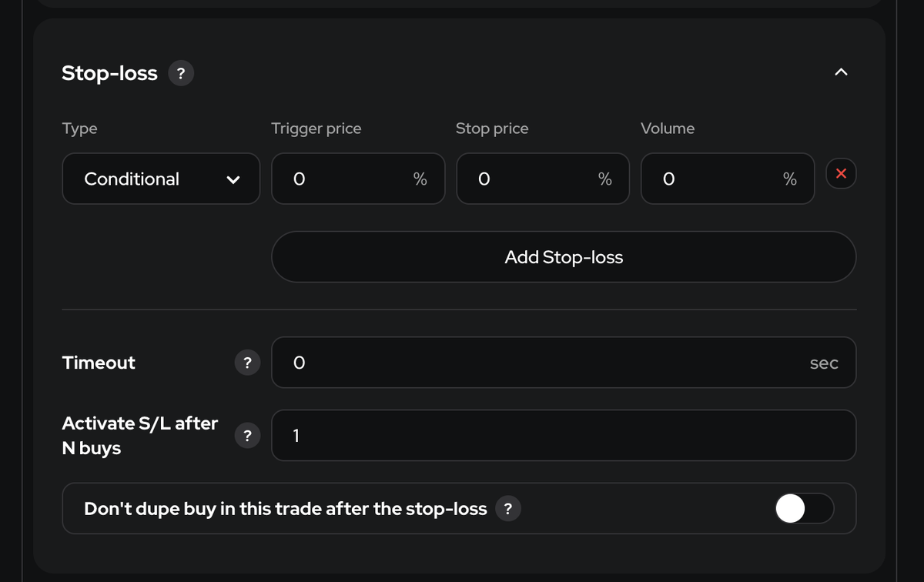
Task: Click the percent suffix in Volume field
Action: 790,179
